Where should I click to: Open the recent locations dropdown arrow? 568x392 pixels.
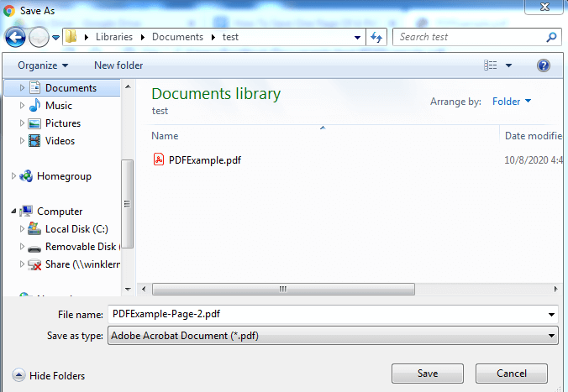[55, 37]
